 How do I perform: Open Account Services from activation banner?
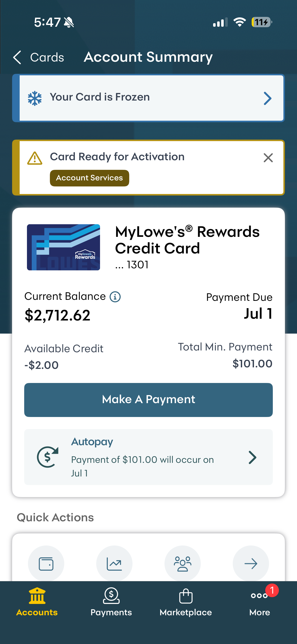point(89,178)
